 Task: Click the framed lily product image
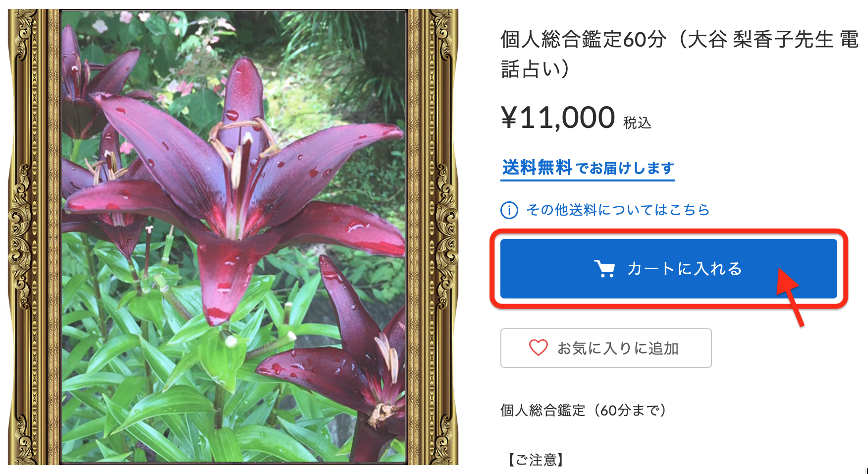233,237
